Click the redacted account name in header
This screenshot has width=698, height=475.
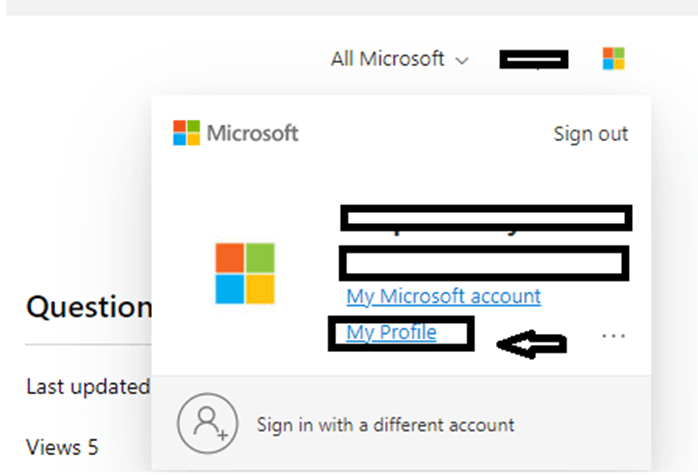pos(534,59)
